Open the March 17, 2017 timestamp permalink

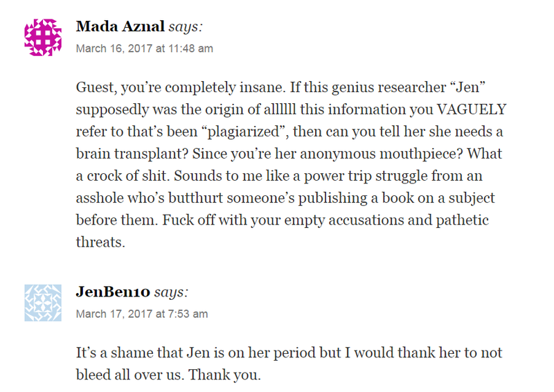coord(142,314)
